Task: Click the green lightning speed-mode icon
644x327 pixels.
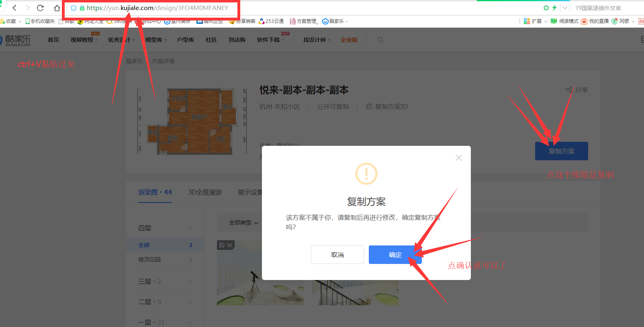Action: click(x=554, y=8)
